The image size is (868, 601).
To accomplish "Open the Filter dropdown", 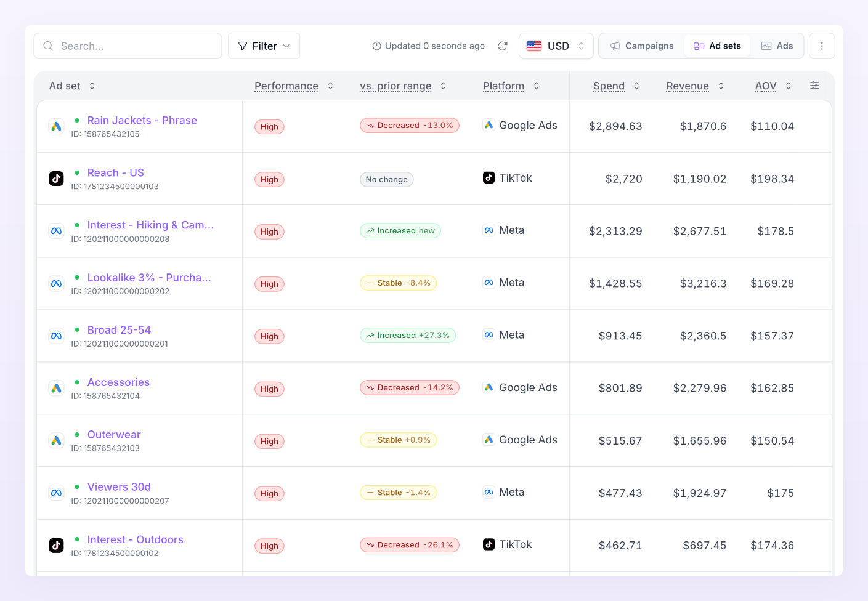I will [x=264, y=46].
